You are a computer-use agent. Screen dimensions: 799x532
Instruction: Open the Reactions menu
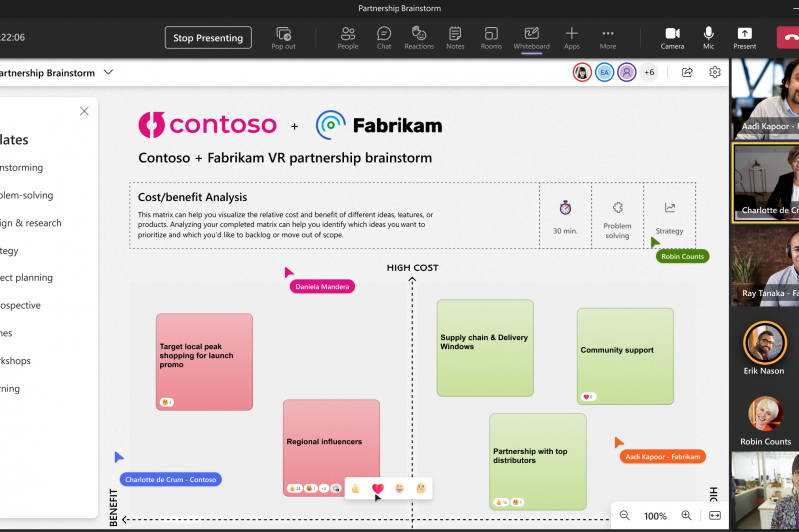click(419, 38)
